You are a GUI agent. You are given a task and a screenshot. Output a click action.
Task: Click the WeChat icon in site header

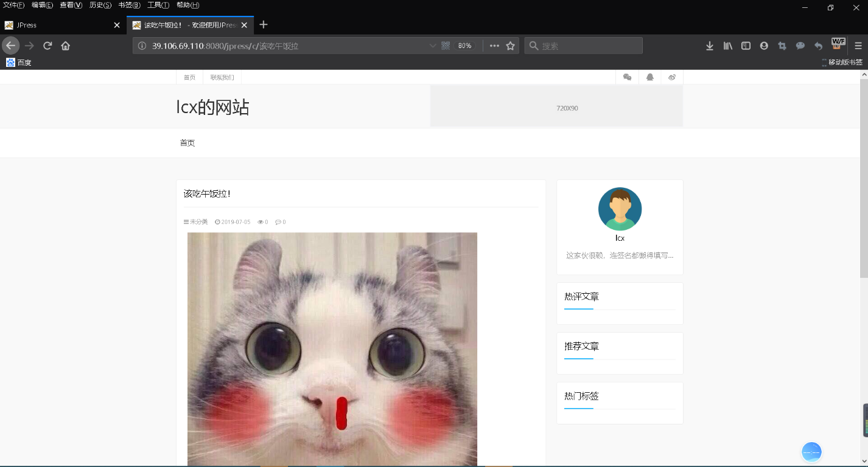click(x=628, y=77)
